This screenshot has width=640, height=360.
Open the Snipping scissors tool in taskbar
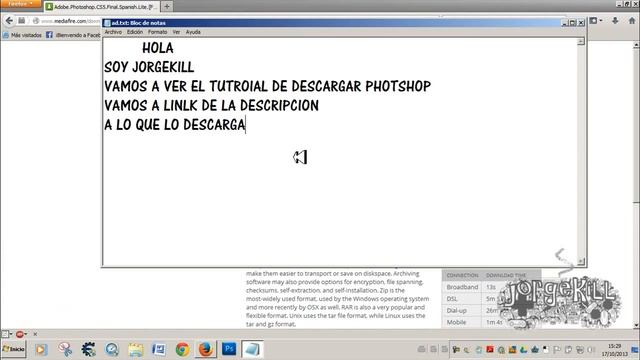65,349
